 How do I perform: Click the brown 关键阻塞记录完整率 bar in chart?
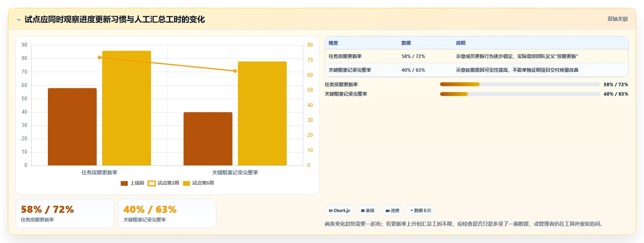tap(208, 139)
